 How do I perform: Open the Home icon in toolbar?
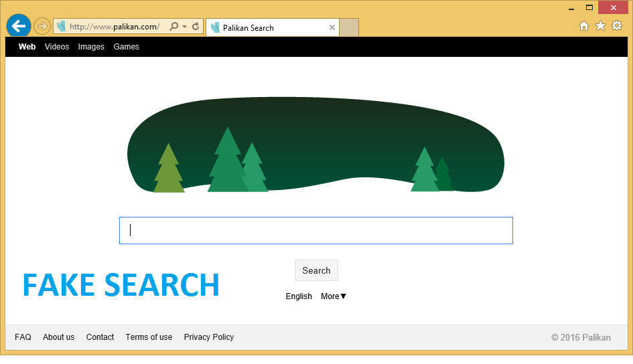[x=584, y=26]
